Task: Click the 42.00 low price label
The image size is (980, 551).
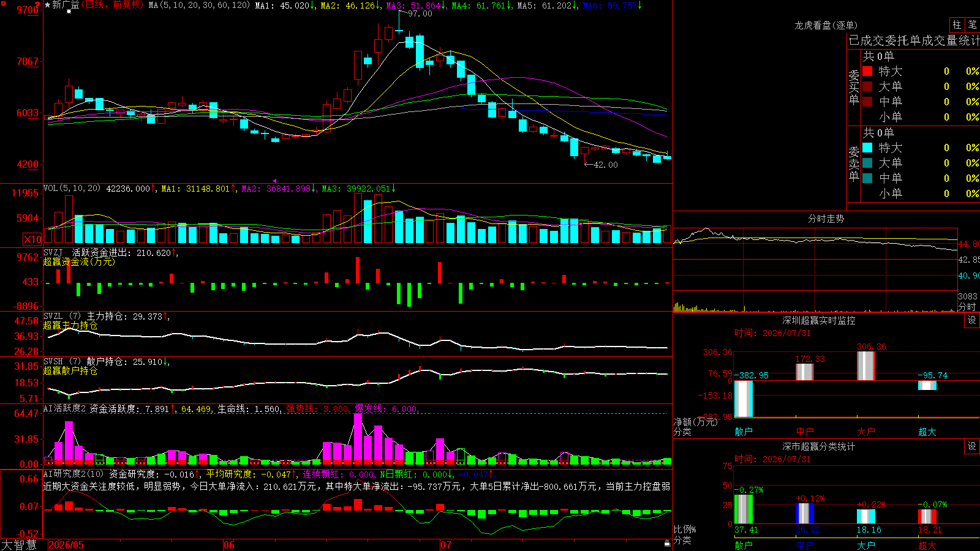Action: coord(606,165)
